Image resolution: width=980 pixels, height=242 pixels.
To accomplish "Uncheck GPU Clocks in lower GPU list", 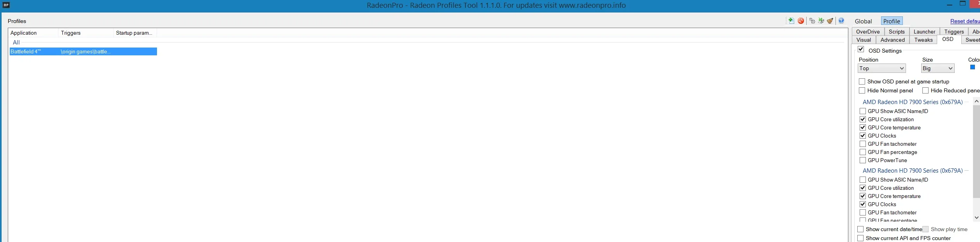I will tap(863, 204).
